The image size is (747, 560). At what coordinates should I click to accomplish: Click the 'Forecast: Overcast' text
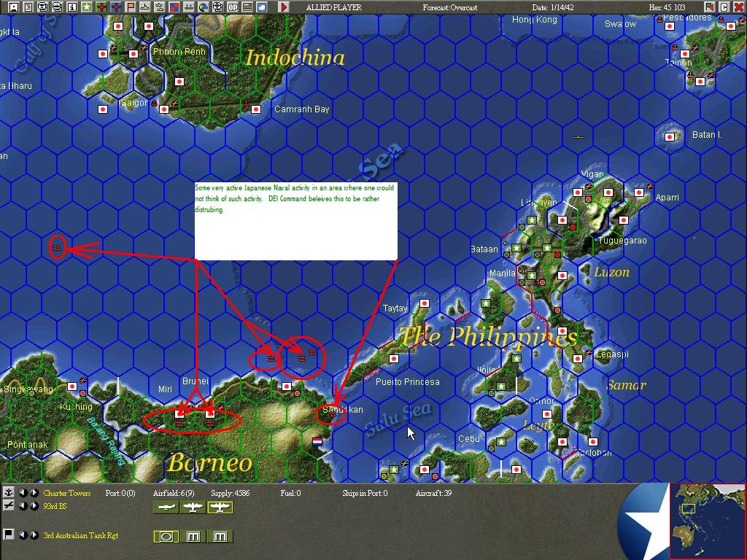(449, 7)
